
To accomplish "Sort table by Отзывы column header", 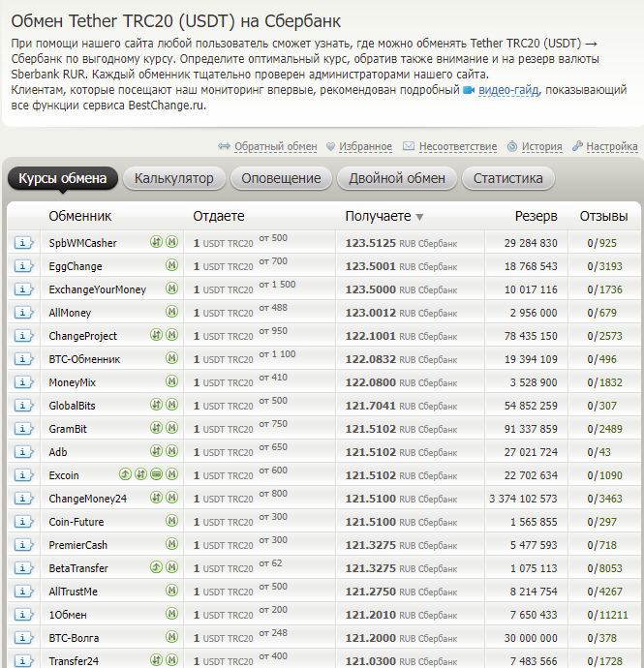I will (603, 216).
